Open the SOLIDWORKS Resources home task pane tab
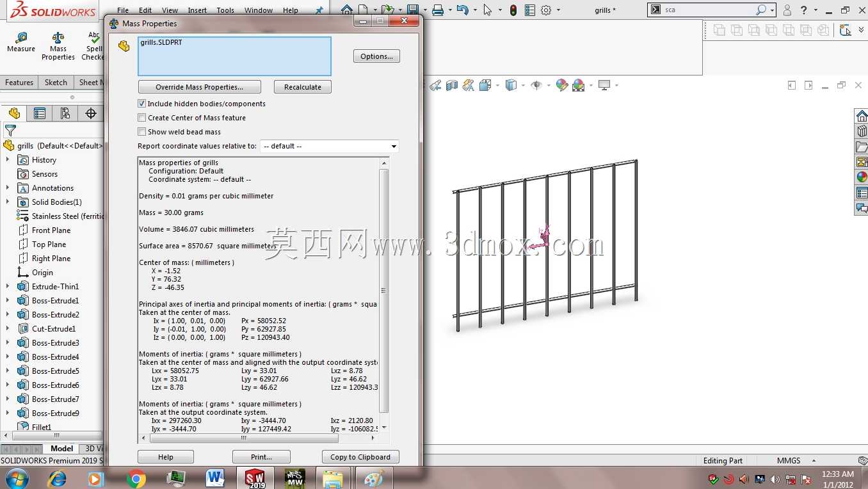The height and width of the screenshot is (489, 868). point(862,116)
